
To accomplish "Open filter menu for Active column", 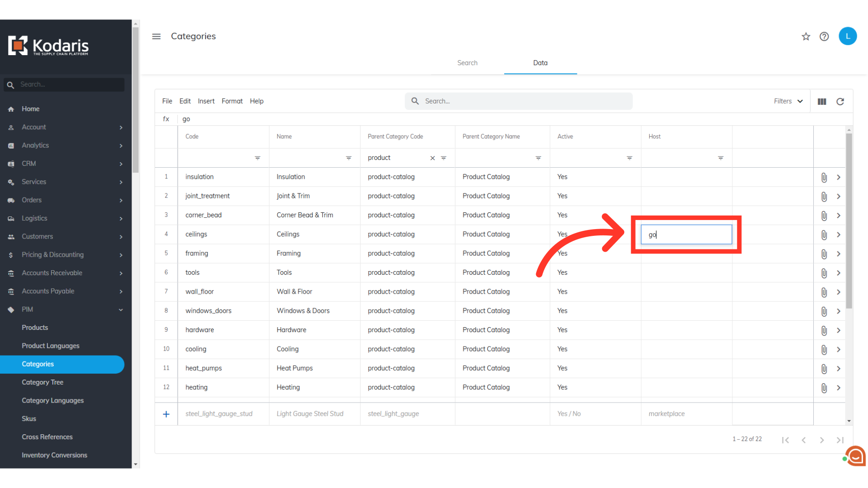I will coord(629,158).
